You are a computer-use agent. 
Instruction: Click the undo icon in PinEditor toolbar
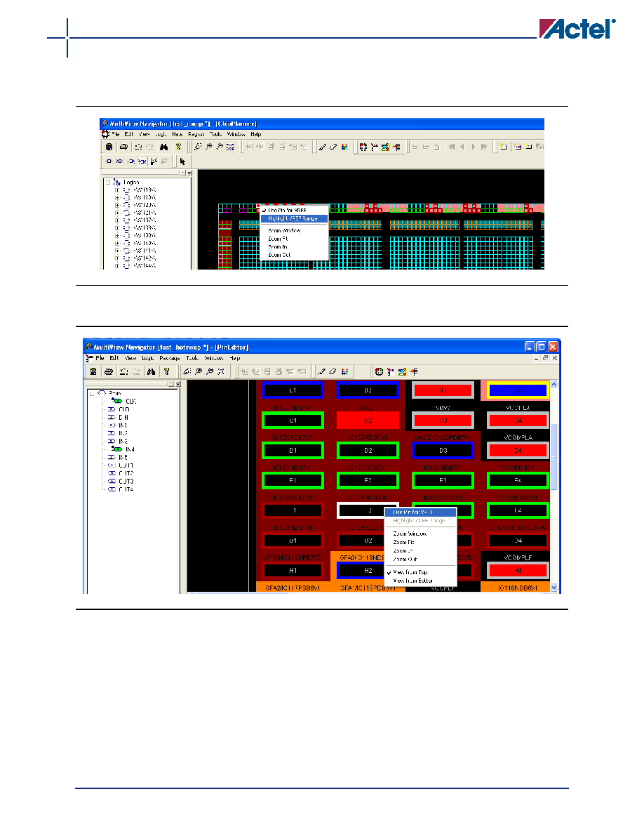(x=123, y=371)
